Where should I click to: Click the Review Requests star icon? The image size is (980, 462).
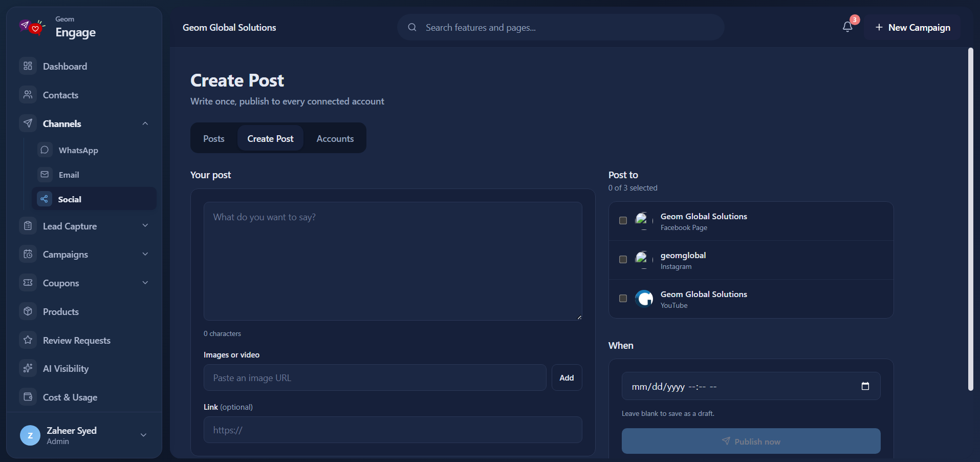coord(28,340)
